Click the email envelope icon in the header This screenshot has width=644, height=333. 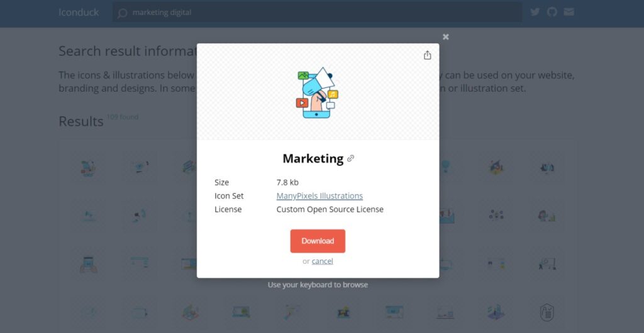[x=569, y=12]
